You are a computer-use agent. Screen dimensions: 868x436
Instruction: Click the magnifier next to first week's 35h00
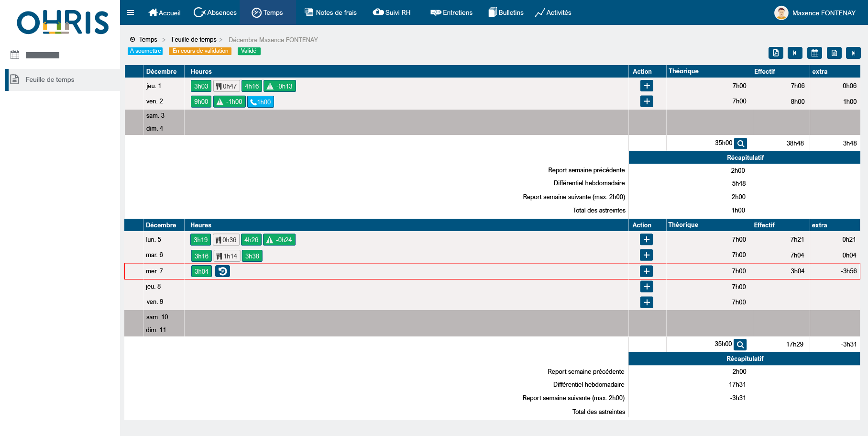coord(740,144)
